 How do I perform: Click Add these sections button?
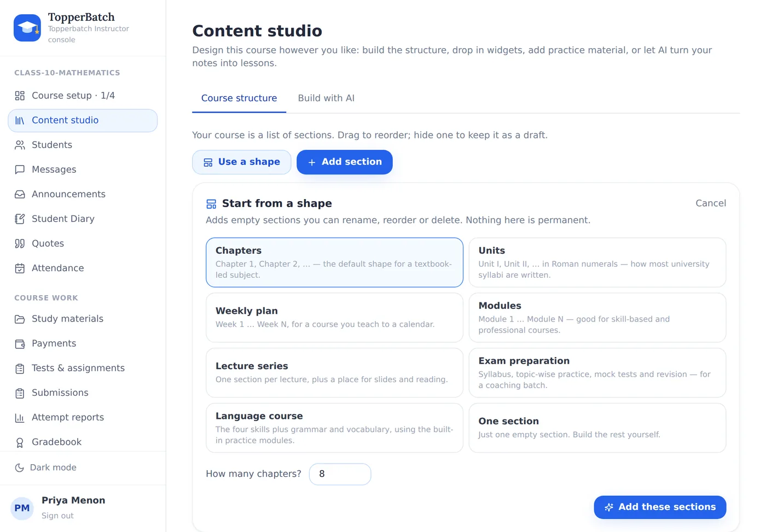tap(660, 507)
